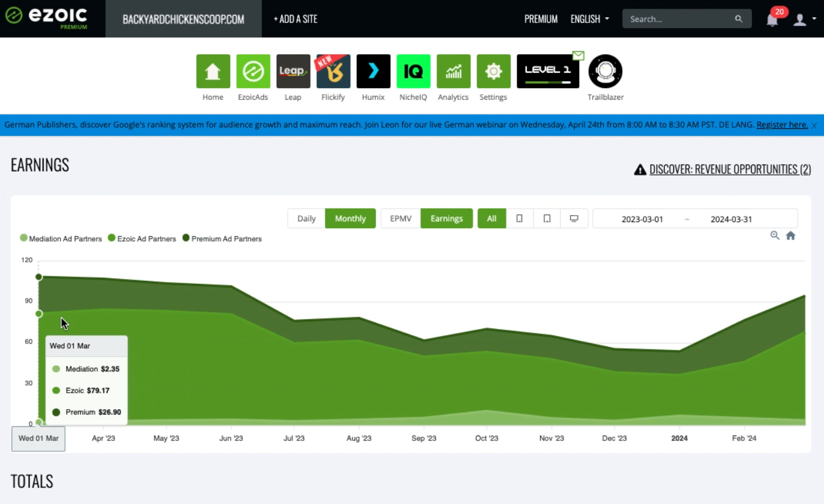Click the Oct '23 axis label

click(487, 439)
